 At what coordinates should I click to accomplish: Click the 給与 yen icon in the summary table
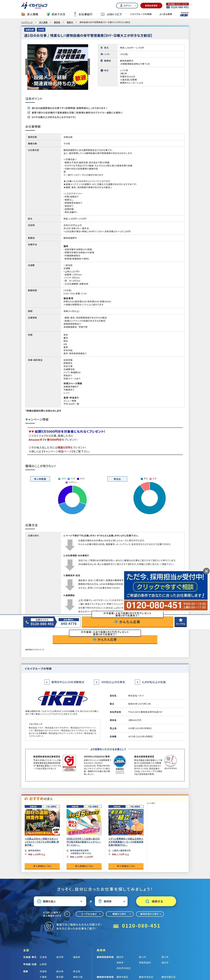[101, 48]
